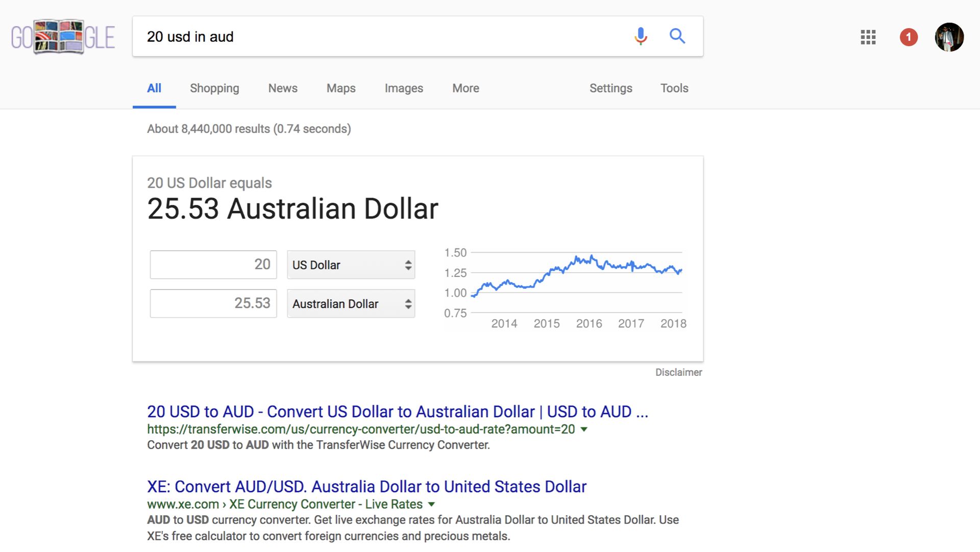
Task: Open the search Settings menu
Action: (x=610, y=88)
